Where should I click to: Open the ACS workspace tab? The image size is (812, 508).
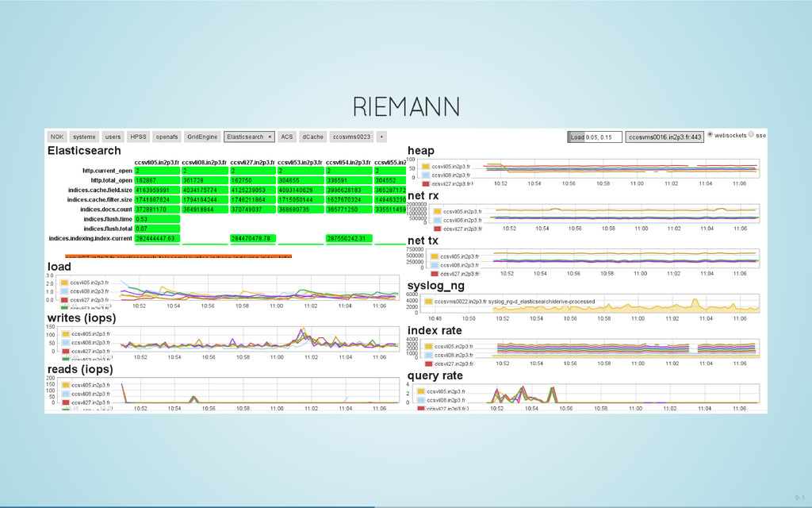[287, 137]
